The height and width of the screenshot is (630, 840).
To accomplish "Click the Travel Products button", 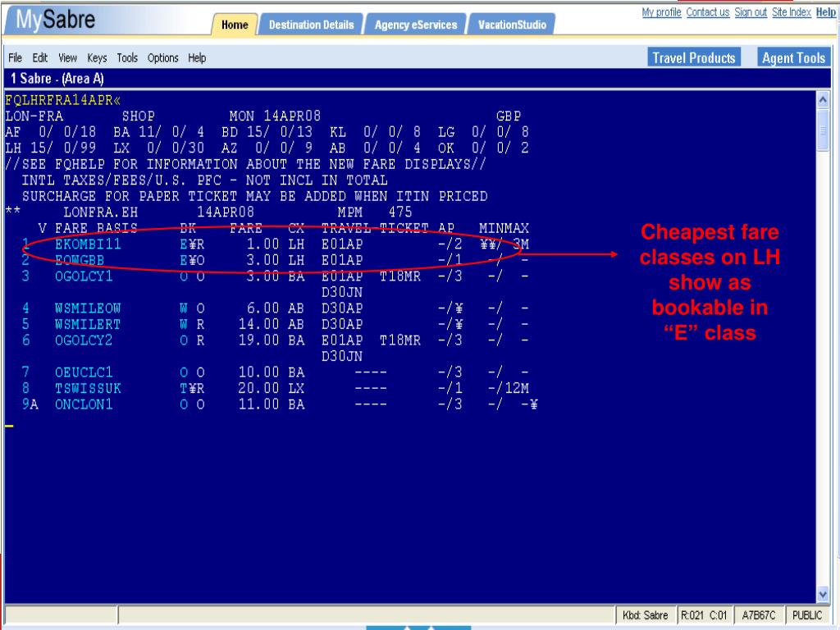I will point(694,57).
